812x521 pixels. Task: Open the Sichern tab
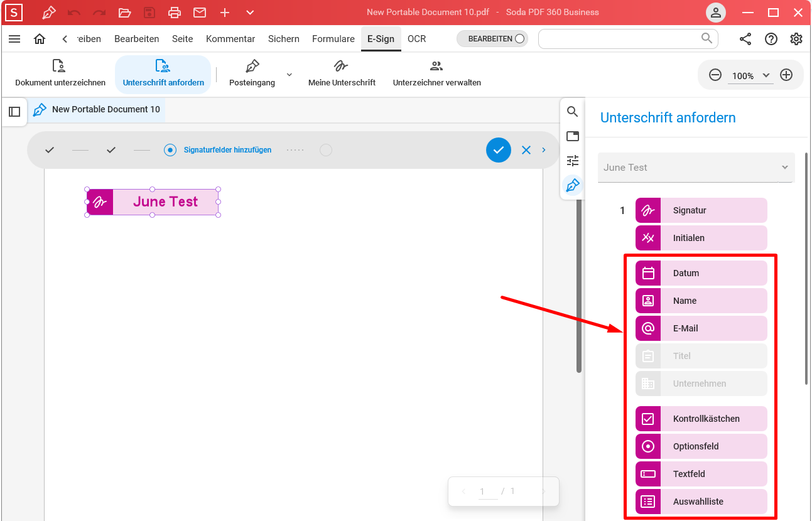pyautogui.click(x=284, y=39)
